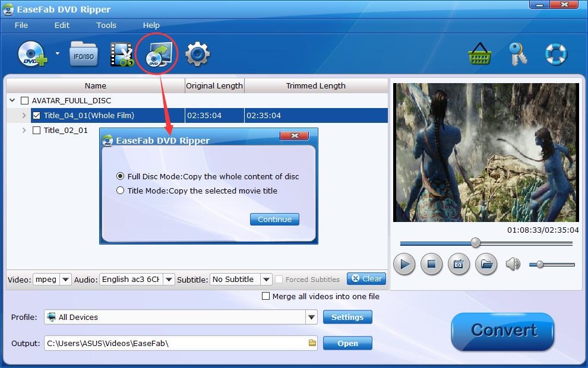This screenshot has height=368, width=588.
Task: Click the Trimmed Length column header
Action: pos(316,86)
